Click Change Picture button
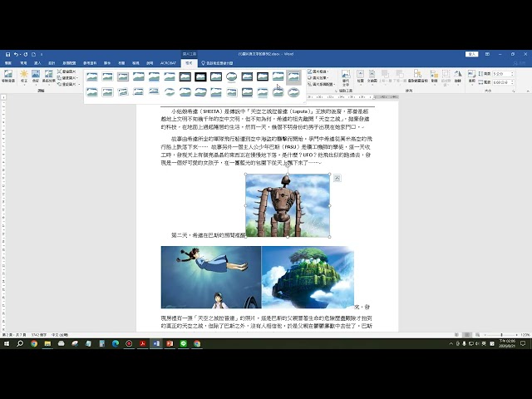 coord(66,77)
